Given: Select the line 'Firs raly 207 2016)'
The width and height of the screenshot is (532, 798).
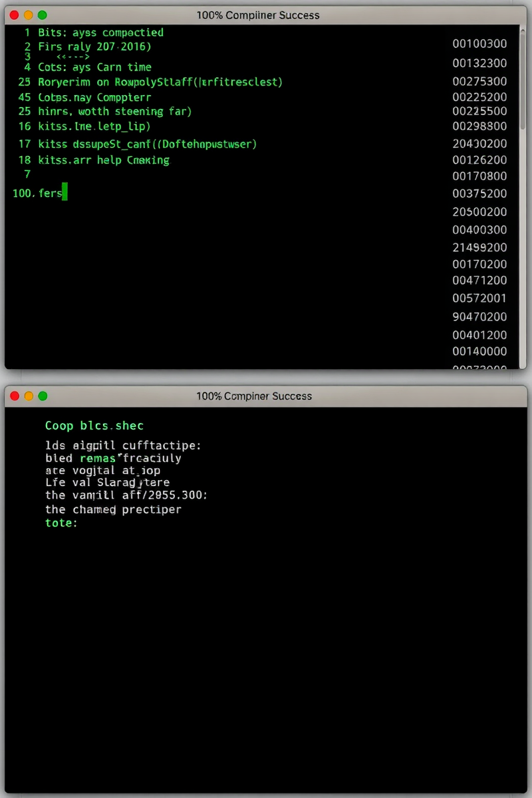Looking at the screenshot, I should 94,47.
